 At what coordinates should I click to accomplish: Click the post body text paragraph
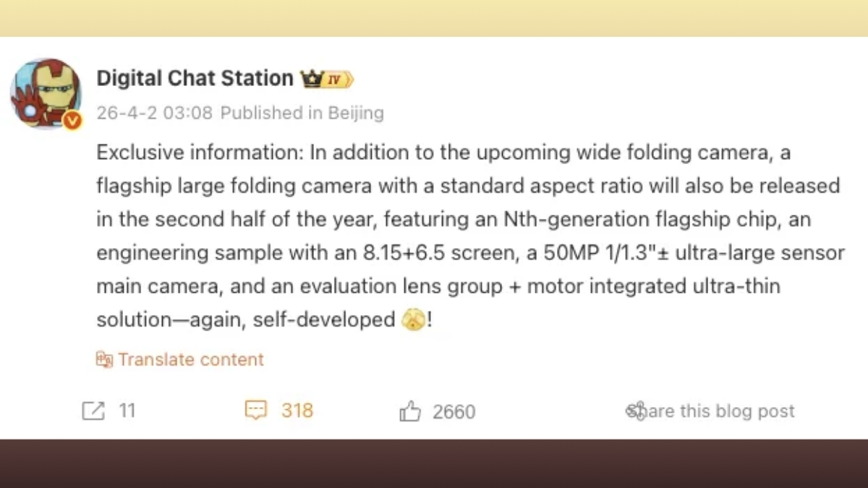(463, 236)
